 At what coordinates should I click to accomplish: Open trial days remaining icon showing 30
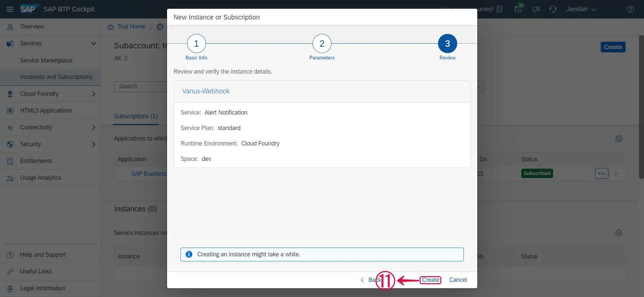[x=519, y=8]
